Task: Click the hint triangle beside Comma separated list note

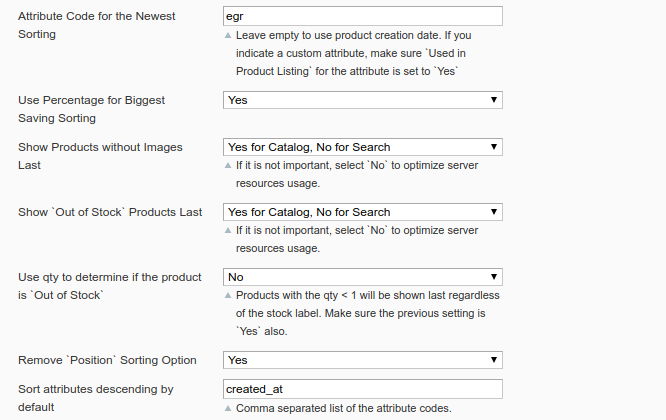Action: [x=227, y=408]
